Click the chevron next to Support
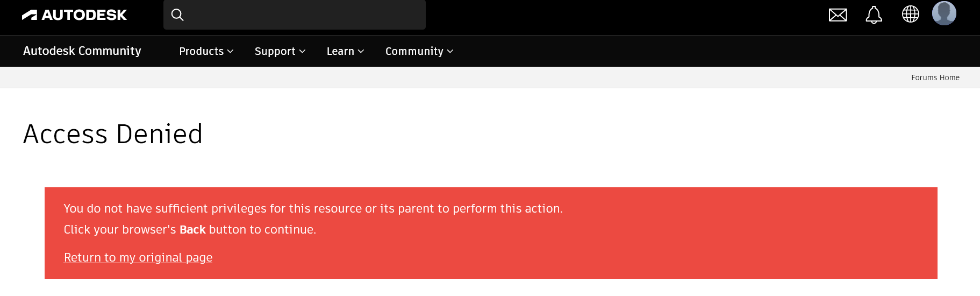 point(303,52)
